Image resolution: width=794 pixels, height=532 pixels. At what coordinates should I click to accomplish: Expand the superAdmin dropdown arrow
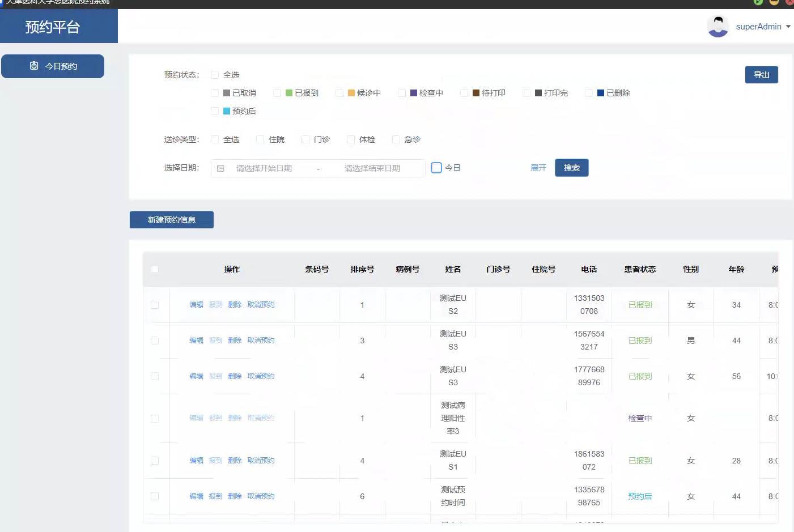788,27
